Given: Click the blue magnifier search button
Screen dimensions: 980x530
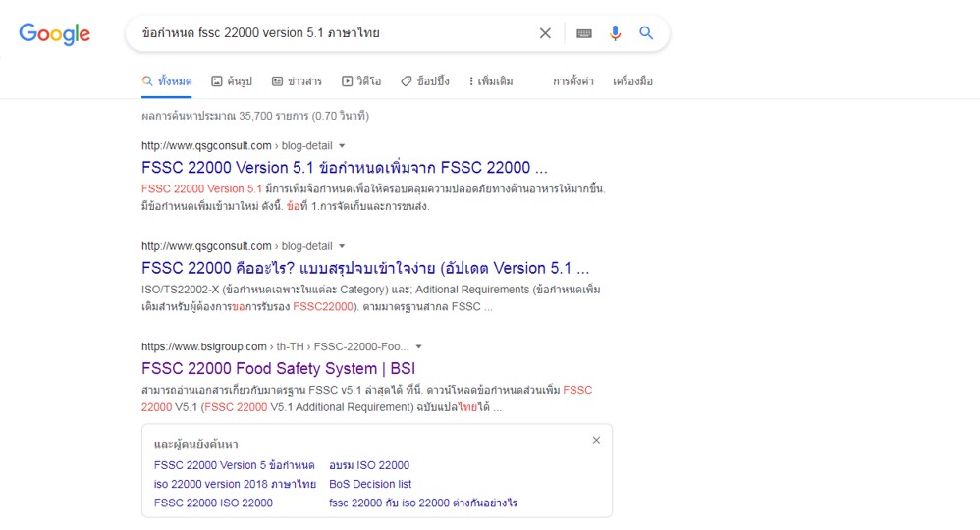Looking at the screenshot, I should click(646, 33).
